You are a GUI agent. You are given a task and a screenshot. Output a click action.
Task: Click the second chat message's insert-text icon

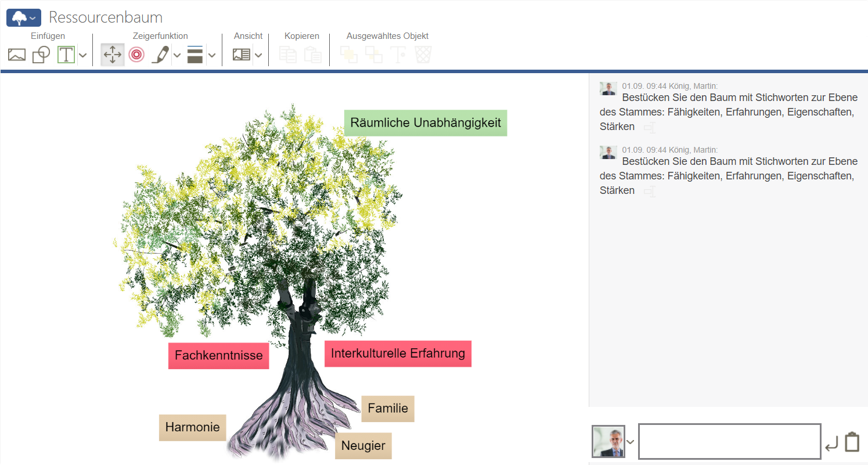[x=649, y=191]
